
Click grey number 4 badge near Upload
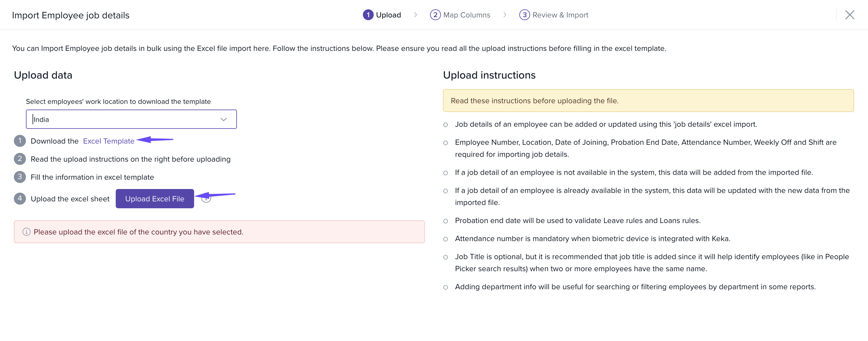[x=20, y=199]
